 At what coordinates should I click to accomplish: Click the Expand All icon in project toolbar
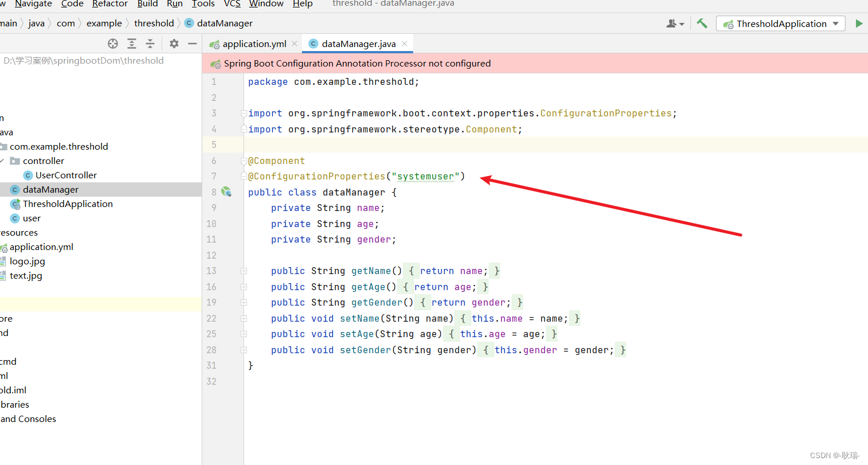pyautogui.click(x=132, y=43)
